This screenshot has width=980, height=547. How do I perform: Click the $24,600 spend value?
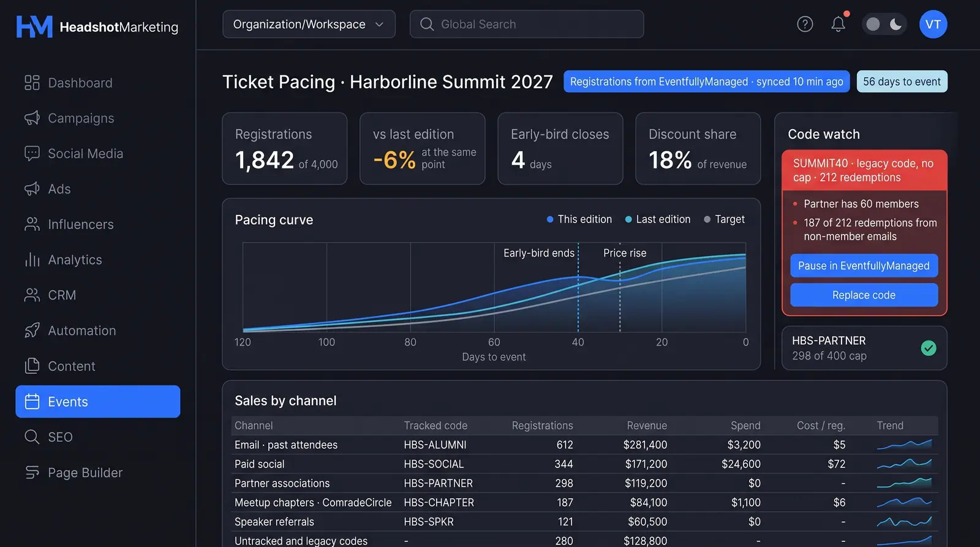[741, 464]
